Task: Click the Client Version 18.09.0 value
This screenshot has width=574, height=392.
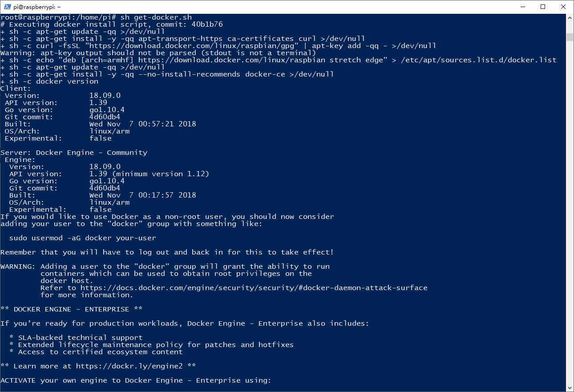Action: [105, 96]
